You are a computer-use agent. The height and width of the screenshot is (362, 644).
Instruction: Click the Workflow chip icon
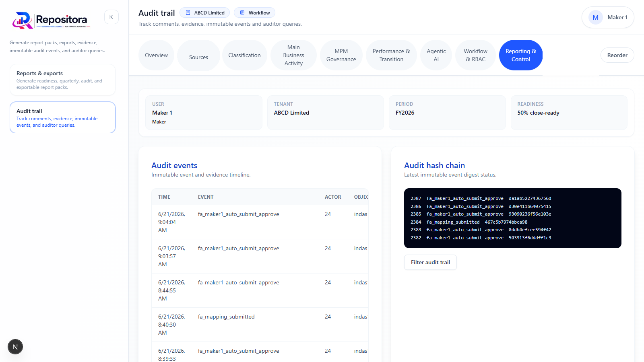pos(242,13)
